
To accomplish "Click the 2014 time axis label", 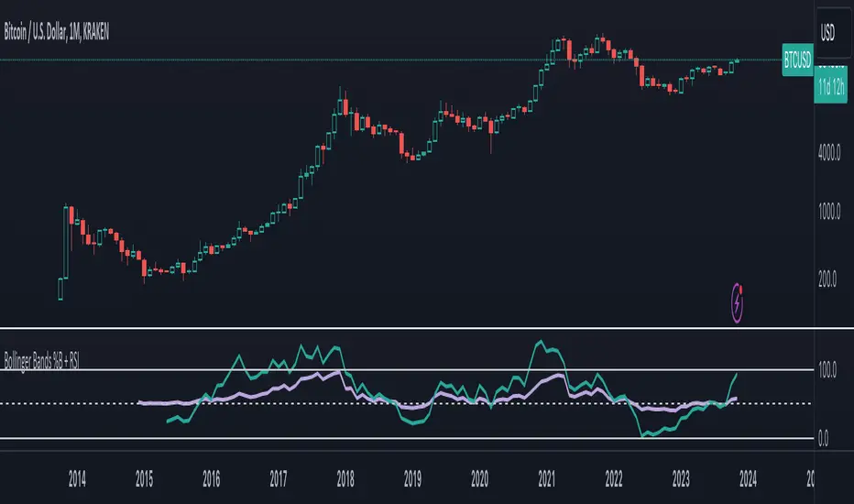I will click(77, 479).
